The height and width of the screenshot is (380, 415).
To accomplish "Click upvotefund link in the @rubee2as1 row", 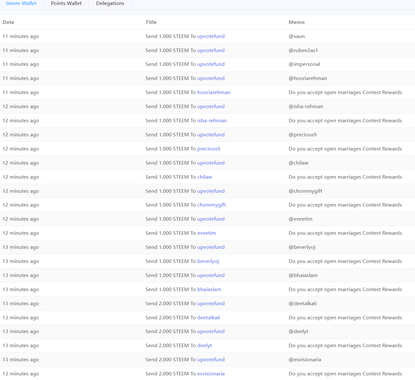I will [x=211, y=50].
